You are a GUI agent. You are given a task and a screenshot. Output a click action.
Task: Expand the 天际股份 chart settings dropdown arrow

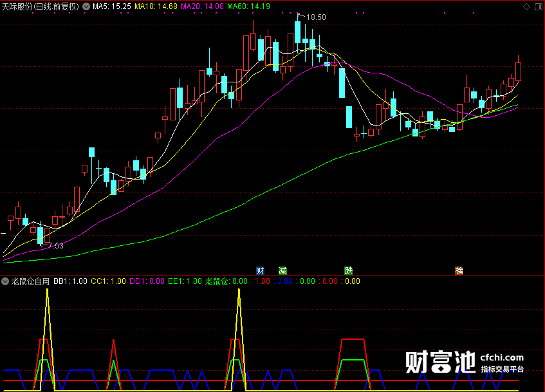point(86,6)
